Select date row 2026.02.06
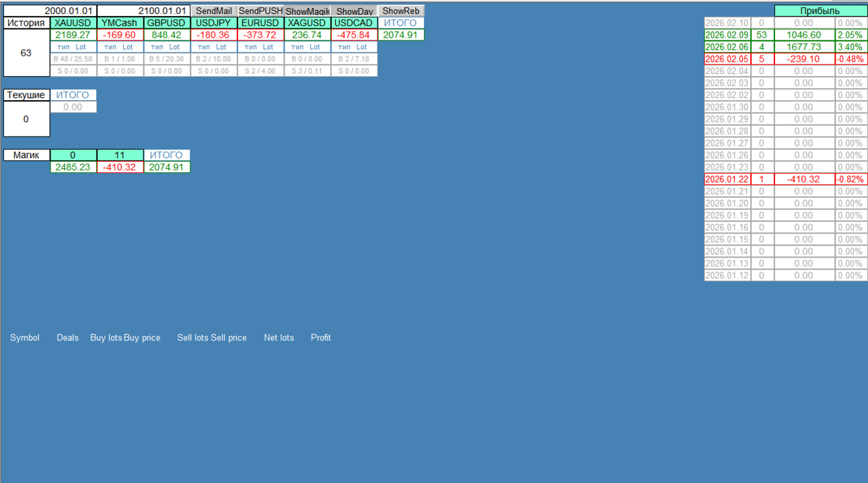 727,47
